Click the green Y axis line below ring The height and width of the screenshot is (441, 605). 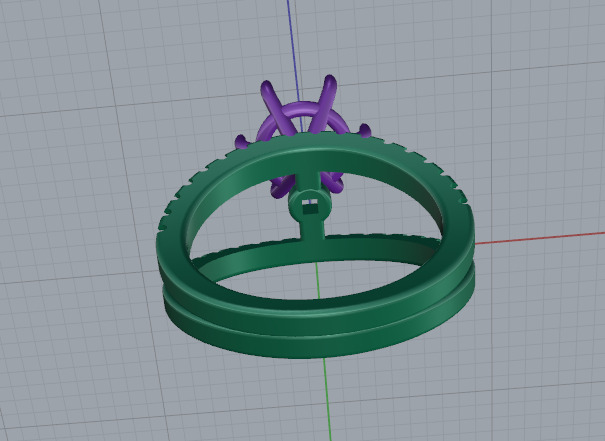coord(328,399)
